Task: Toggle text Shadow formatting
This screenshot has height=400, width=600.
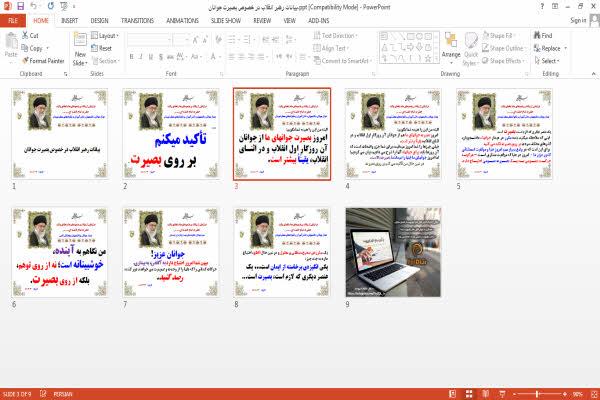Action: [x=161, y=57]
